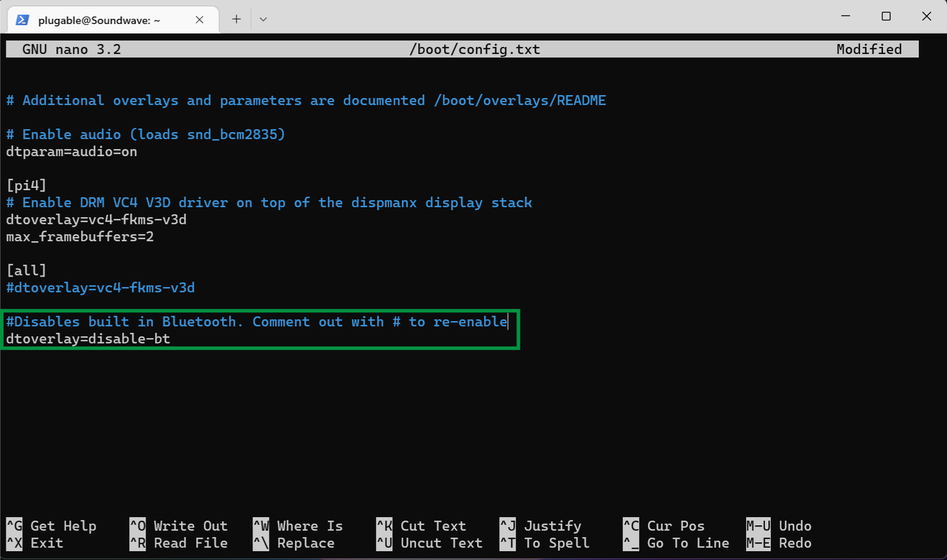Click the ^X Exit shortcut
947x560 pixels.
tap(35, 543)
